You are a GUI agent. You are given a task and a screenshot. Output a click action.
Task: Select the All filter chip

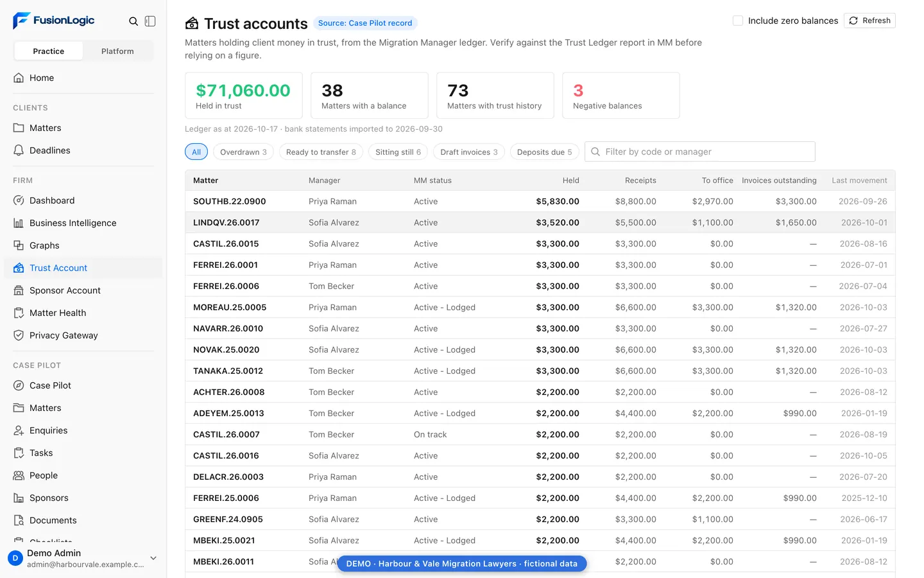pos(196,152)
